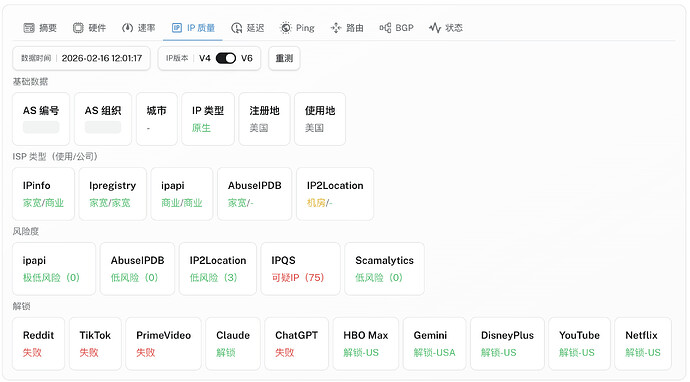The height and width of the screenshot is (382, 690).
Task: Click the Ping target icon
Action: pyautogui.click(x=286, y=28)
